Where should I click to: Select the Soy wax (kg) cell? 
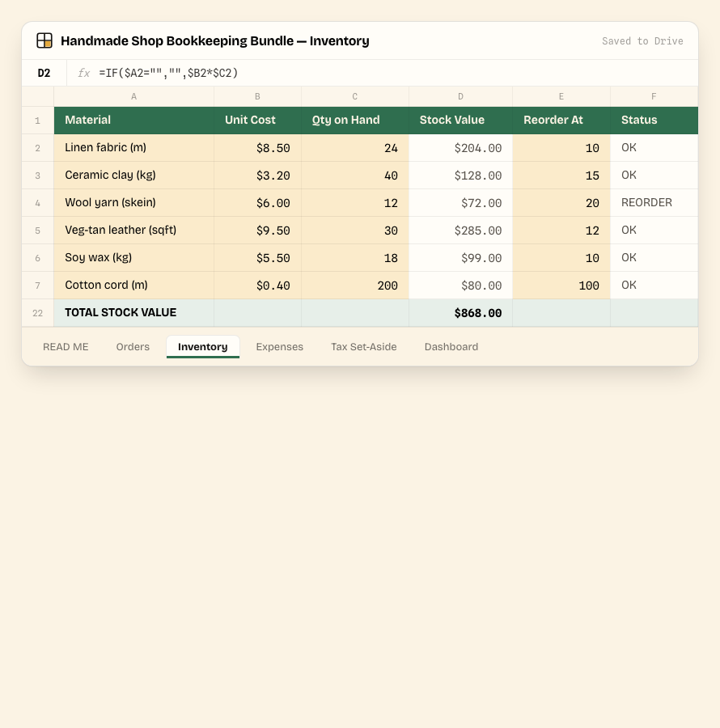pyautogui.click(x=133, y=258)
